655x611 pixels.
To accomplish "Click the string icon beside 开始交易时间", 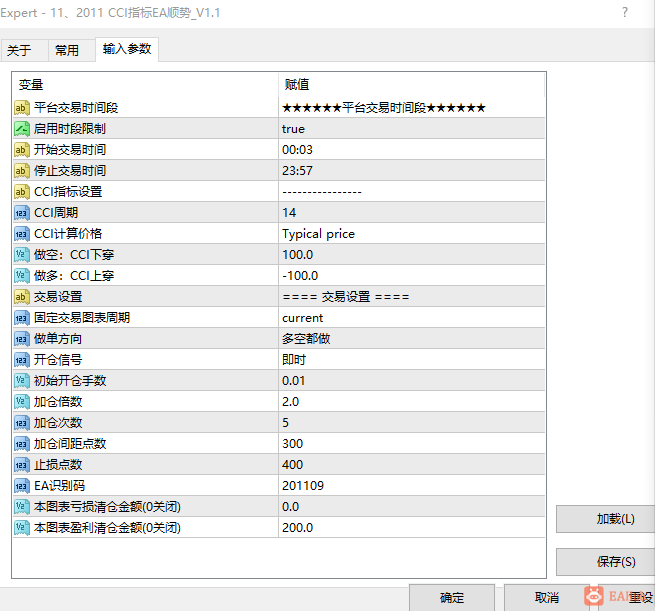I will [x=21, y=150].
